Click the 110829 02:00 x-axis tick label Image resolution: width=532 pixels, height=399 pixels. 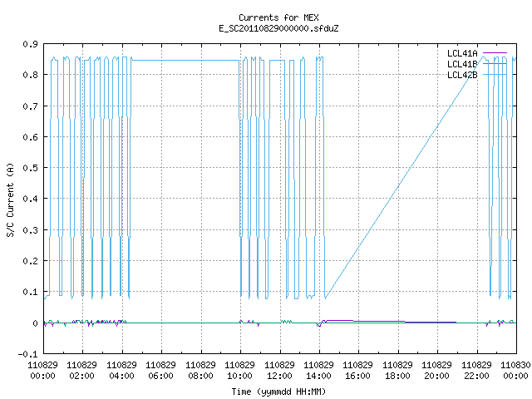[81, 371]
